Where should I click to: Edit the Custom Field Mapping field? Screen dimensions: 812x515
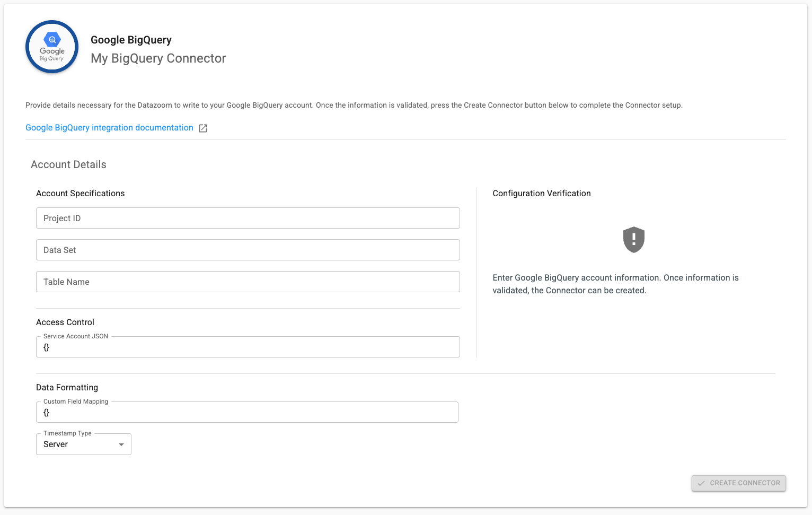click(247, 413)
